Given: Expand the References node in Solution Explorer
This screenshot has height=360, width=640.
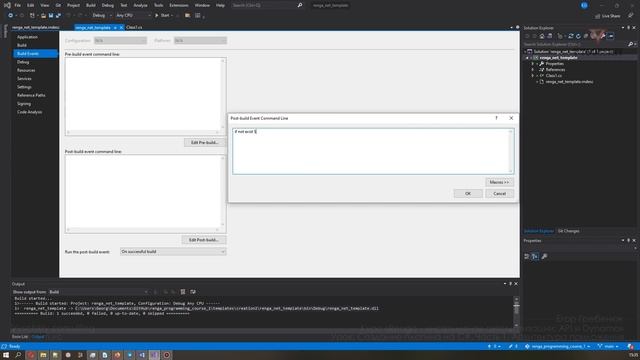Looking at the screenshot, I should pyautogui.click(x=533, y=70).
